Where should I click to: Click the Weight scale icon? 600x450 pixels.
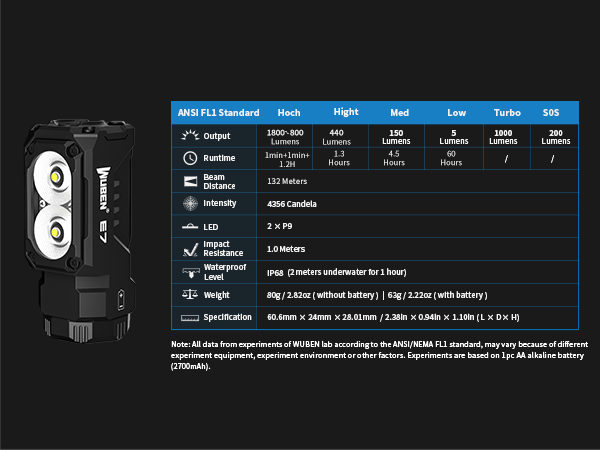point(190,294)
